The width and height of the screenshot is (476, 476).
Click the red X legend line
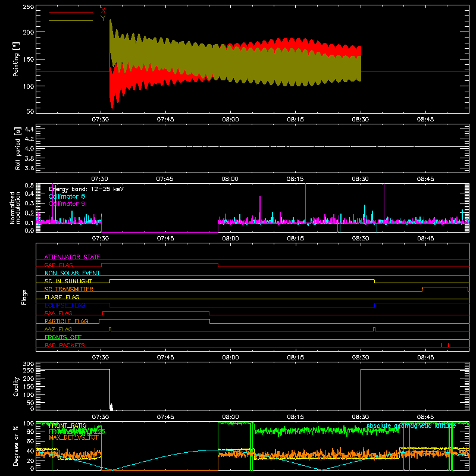pyautogui.click(x=71, y=12)
